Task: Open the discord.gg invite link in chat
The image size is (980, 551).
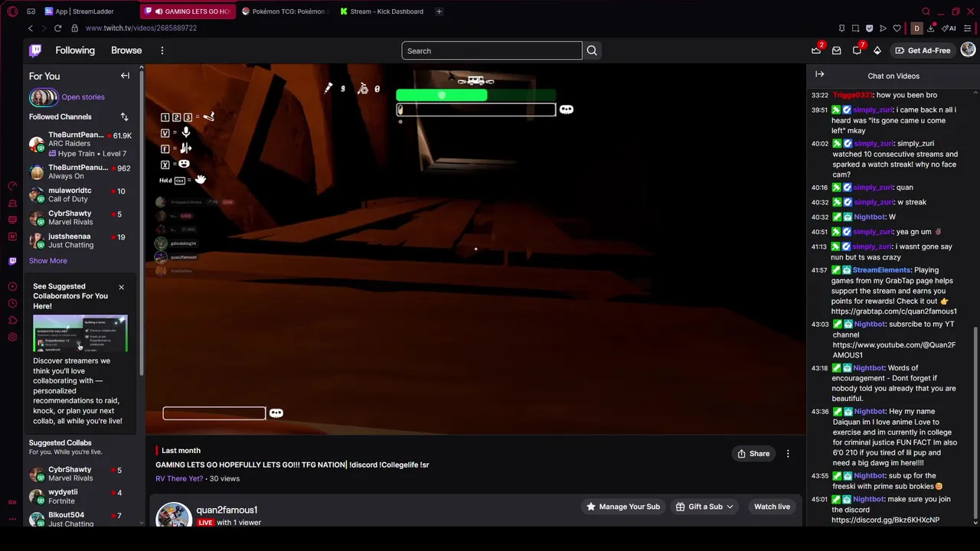Action: [x=885, y=520]
